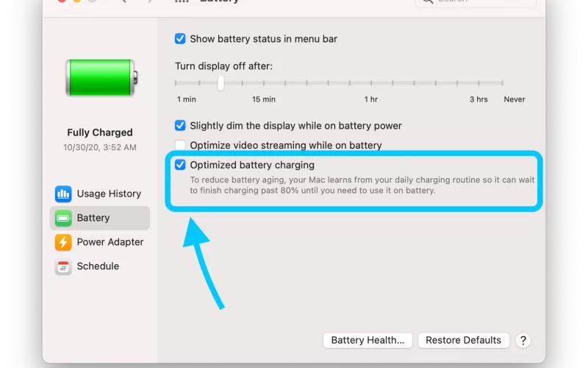Click the large green battery status image
The image size is (588, 368).
click(x=101, y=78)
